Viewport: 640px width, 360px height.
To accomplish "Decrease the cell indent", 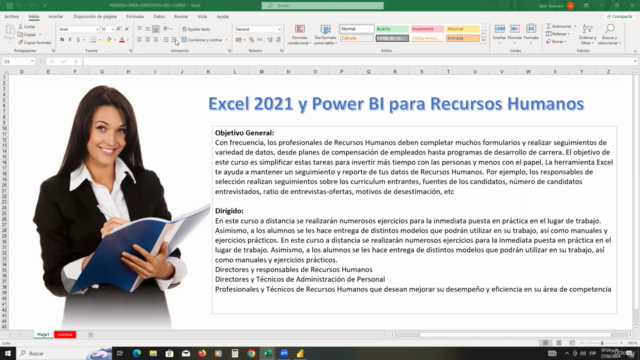I will click(166, 40).
